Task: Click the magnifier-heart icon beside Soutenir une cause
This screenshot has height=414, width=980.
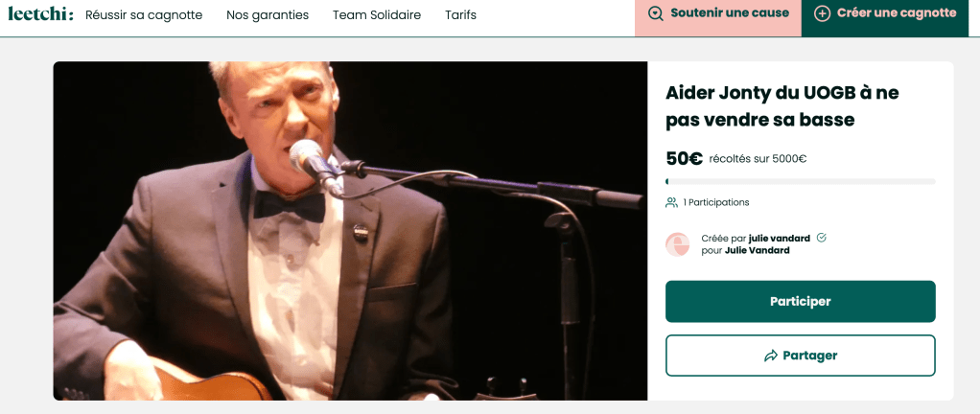Action: click(x=656, y=13)
